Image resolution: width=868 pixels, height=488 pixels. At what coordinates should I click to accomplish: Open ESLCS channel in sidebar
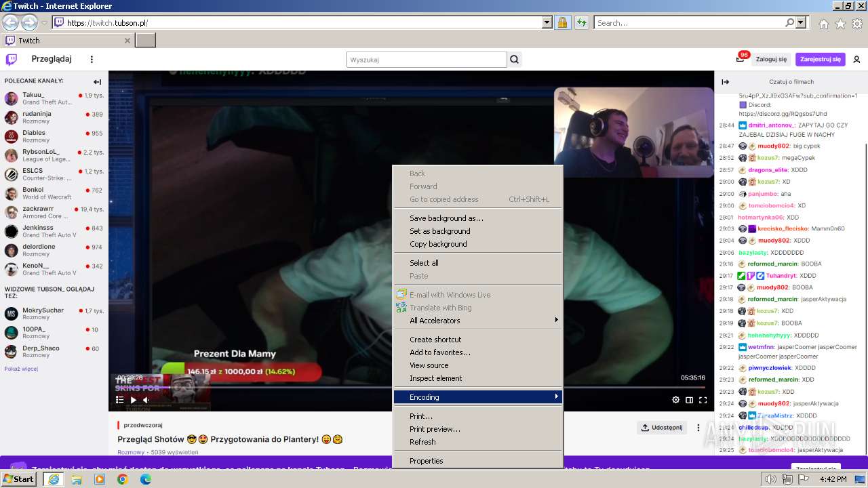pos(54,174)
